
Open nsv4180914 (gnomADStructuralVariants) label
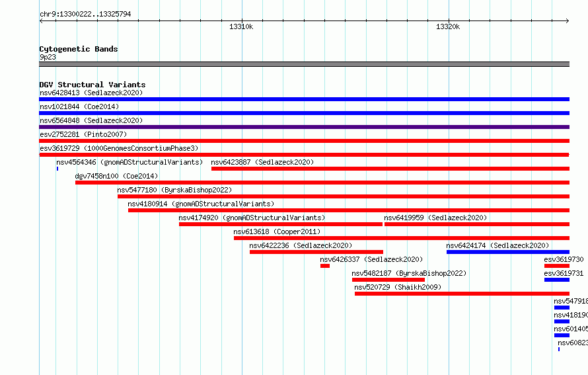coord(201,204)
